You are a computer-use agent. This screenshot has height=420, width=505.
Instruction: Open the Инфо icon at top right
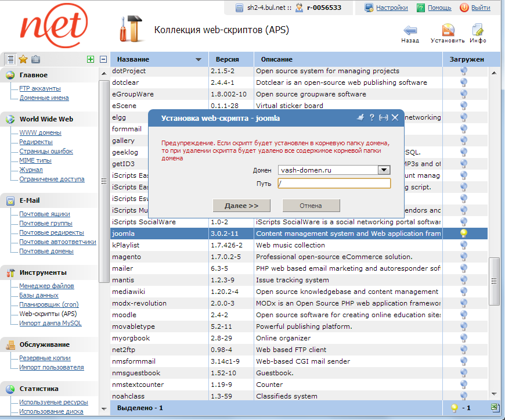[478, 29]
